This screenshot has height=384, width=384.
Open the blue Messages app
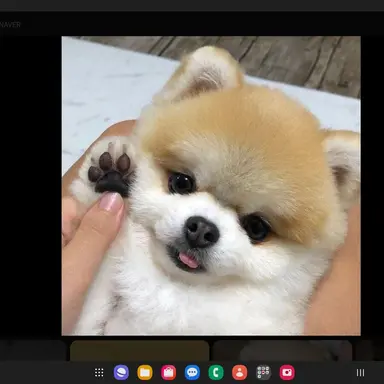click(192, 372)
